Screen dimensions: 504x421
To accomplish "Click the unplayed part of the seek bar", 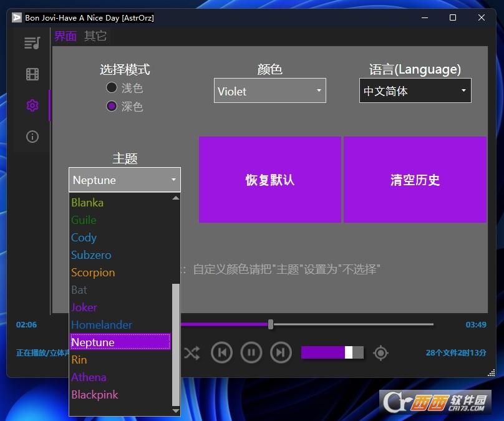I will click(x=354, y=324).
